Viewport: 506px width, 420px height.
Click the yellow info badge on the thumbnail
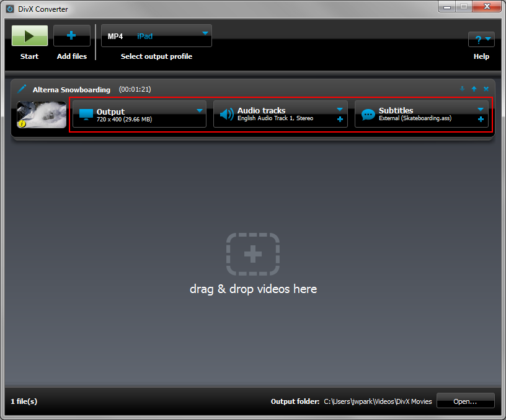tap(22, 123)
